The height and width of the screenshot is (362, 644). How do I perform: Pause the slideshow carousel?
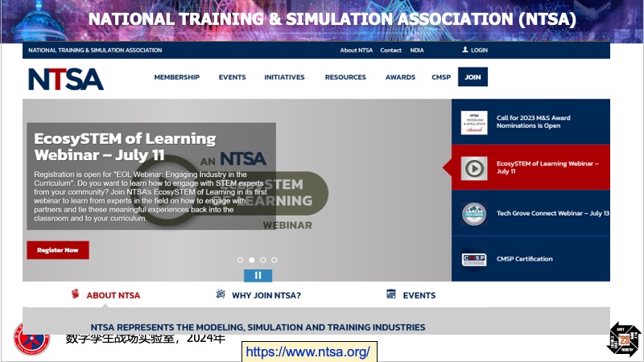(x=258, y=275)
